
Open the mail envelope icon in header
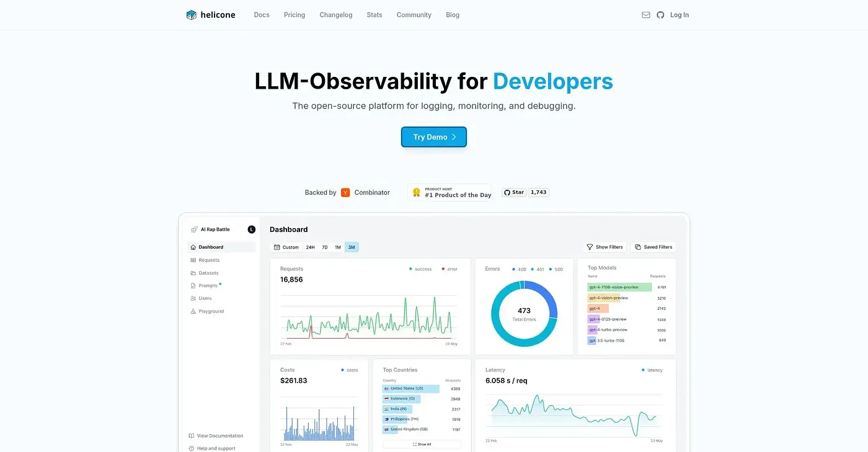click(x=646, y=15)
